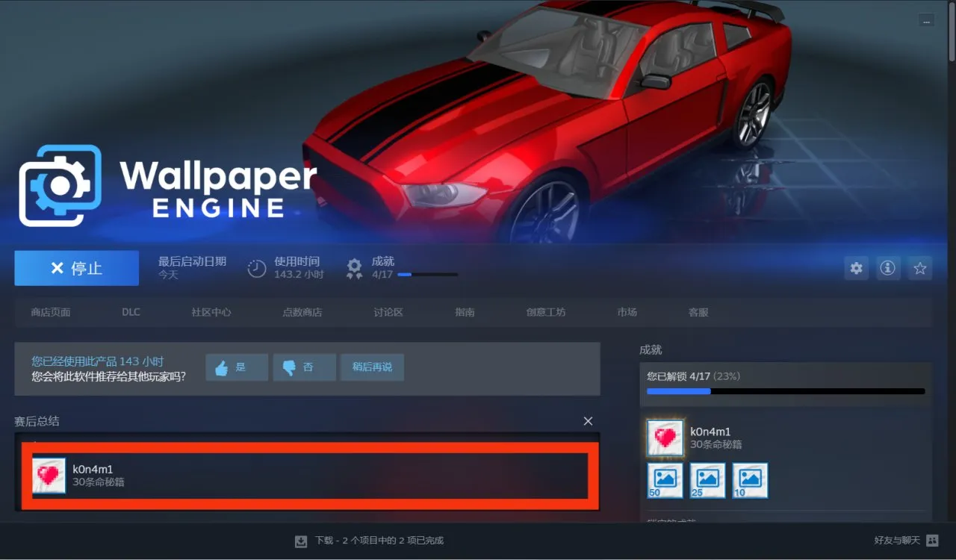Click the thumbs-up 是 recommend button
This screenshot has height=560, width=956.
pyautogui.click(x=237, y=367)
